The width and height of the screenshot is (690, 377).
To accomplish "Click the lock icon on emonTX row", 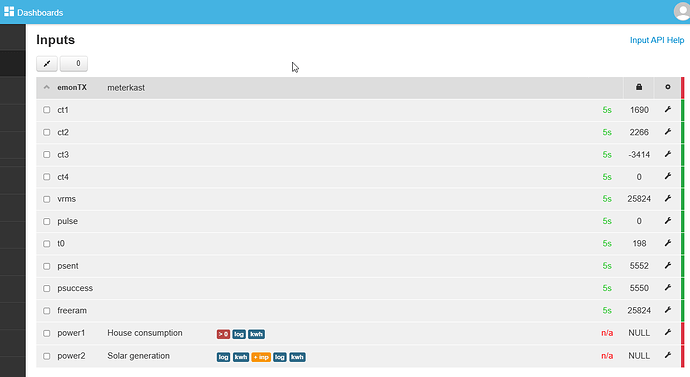I will point(639,87).
